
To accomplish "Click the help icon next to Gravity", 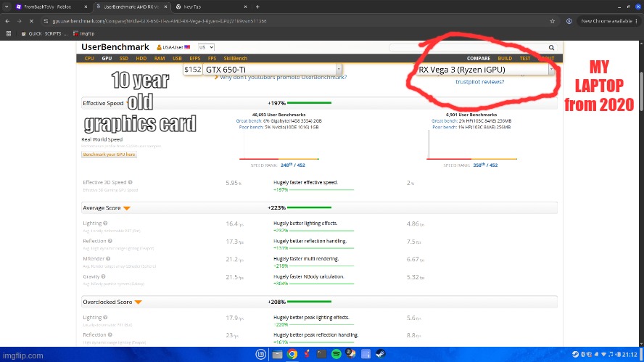I will pyautogui.click(x=104, y=276).
